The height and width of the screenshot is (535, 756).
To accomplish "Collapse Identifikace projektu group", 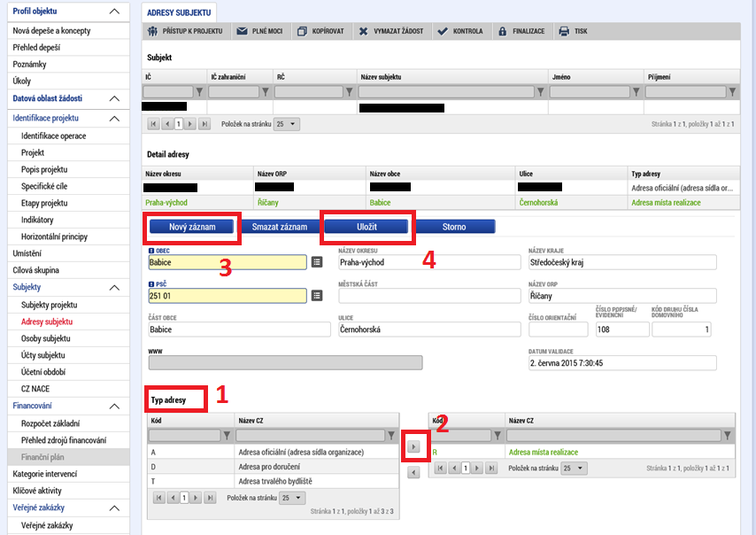I will tap(114, 118).
